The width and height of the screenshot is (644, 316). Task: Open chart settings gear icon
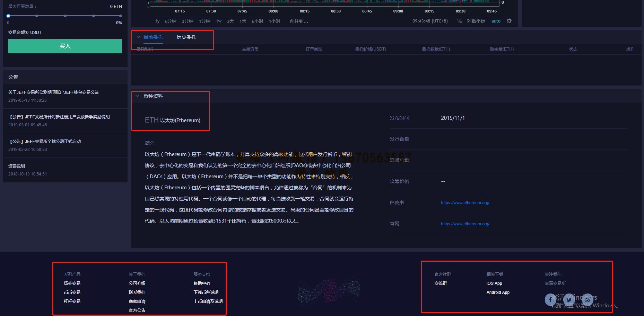point(509,21)
